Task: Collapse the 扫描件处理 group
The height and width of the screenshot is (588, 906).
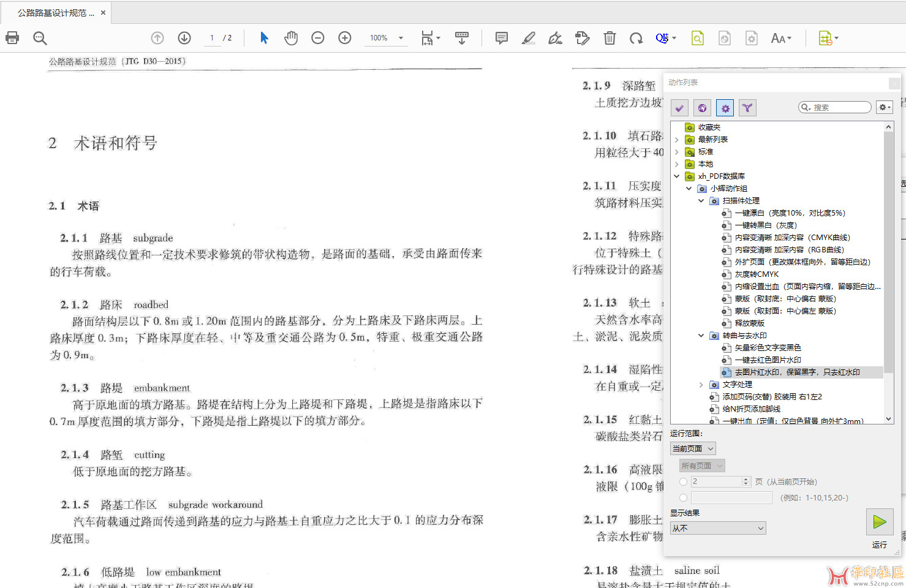Action: [x=701, y=201]
